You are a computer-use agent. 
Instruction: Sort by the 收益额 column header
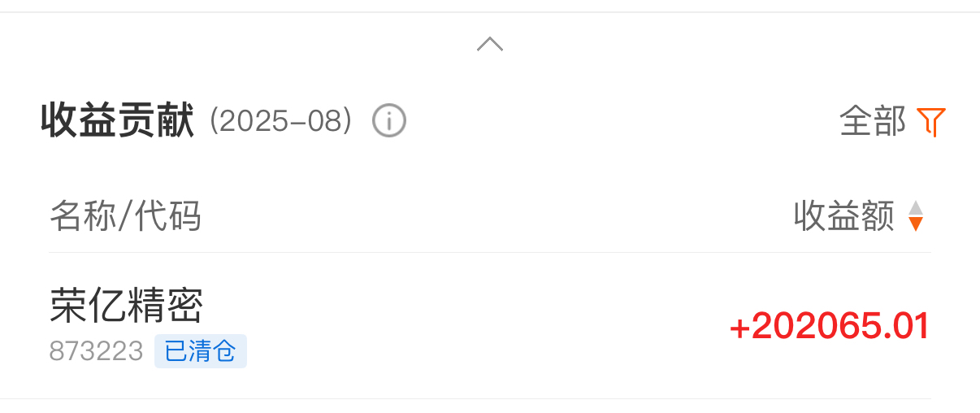(843, 216)
